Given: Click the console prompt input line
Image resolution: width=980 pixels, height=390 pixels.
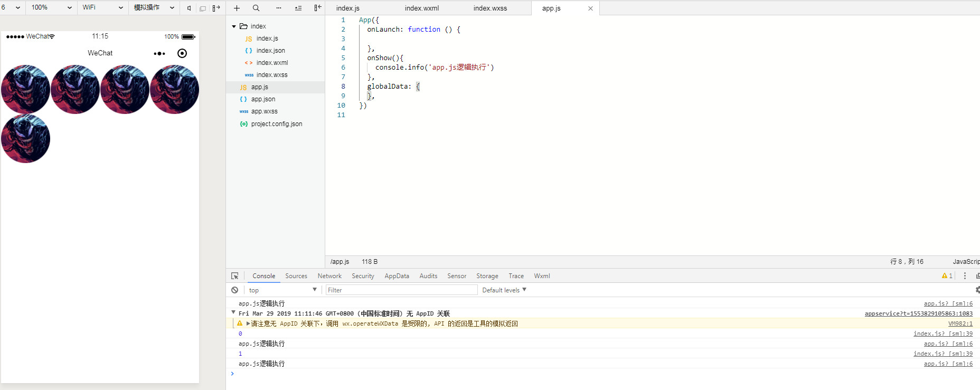Looking at the screenshot, I should coord(602,374).
